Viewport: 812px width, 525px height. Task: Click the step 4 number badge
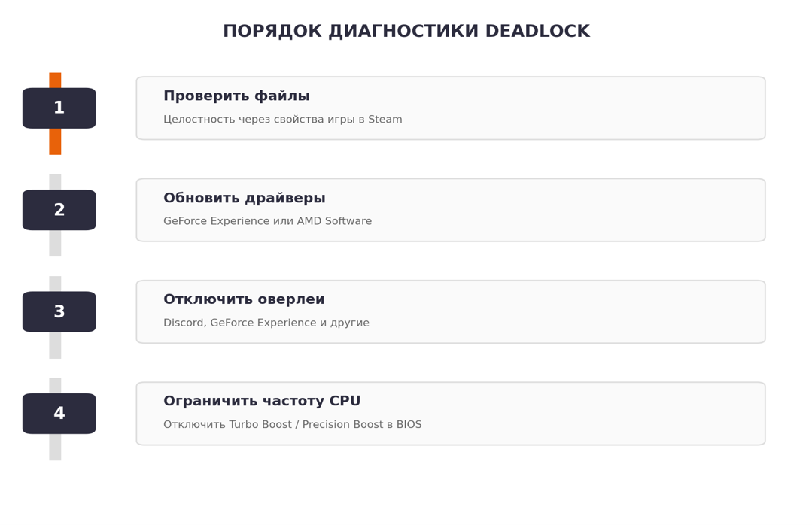click(x=59, y=414)
